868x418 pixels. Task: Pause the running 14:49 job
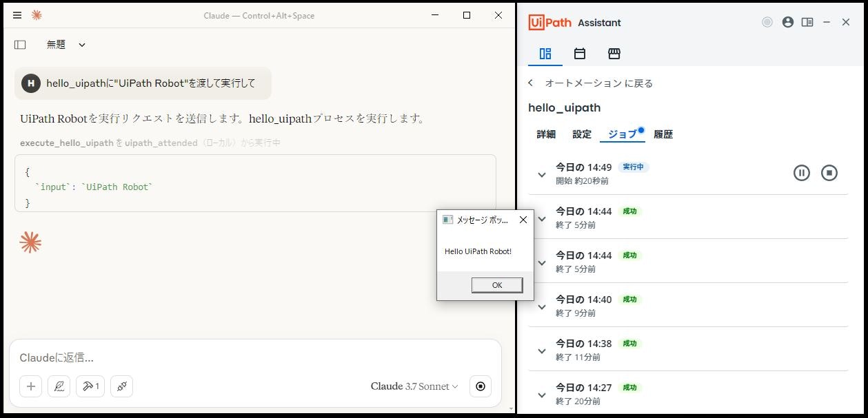pyautogui.click(x=801, y=173)
